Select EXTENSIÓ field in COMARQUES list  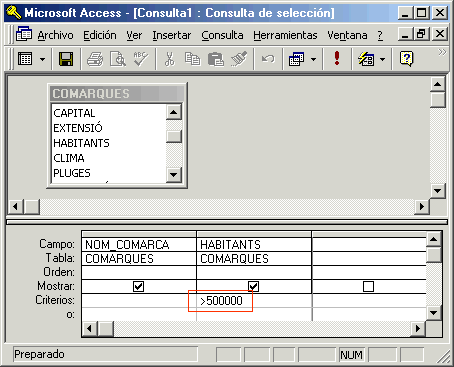78,128
